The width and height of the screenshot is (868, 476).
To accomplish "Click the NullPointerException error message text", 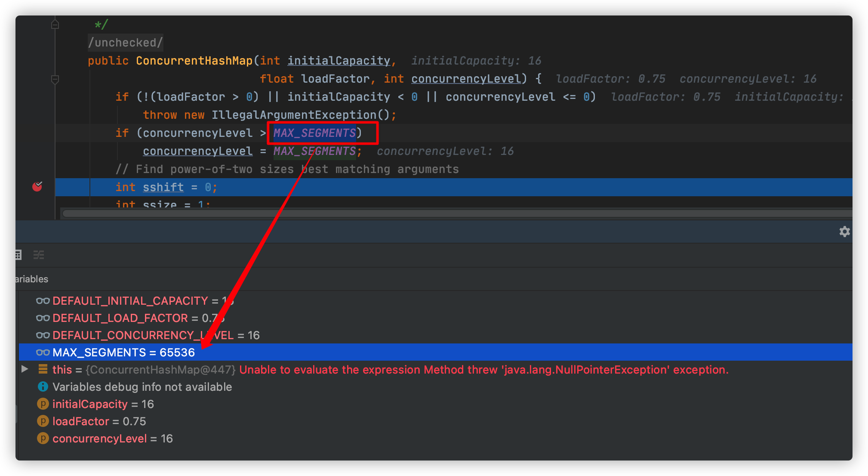I will pos(484,369).
